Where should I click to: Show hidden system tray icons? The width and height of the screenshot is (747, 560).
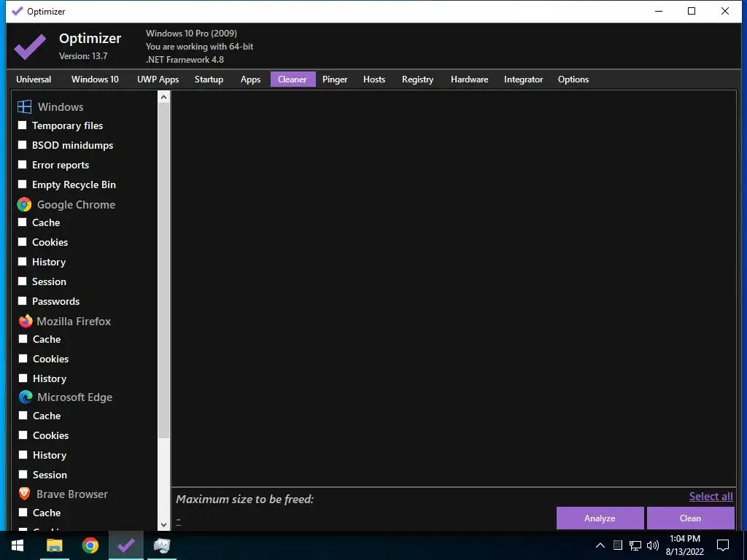tap(600, 545)
